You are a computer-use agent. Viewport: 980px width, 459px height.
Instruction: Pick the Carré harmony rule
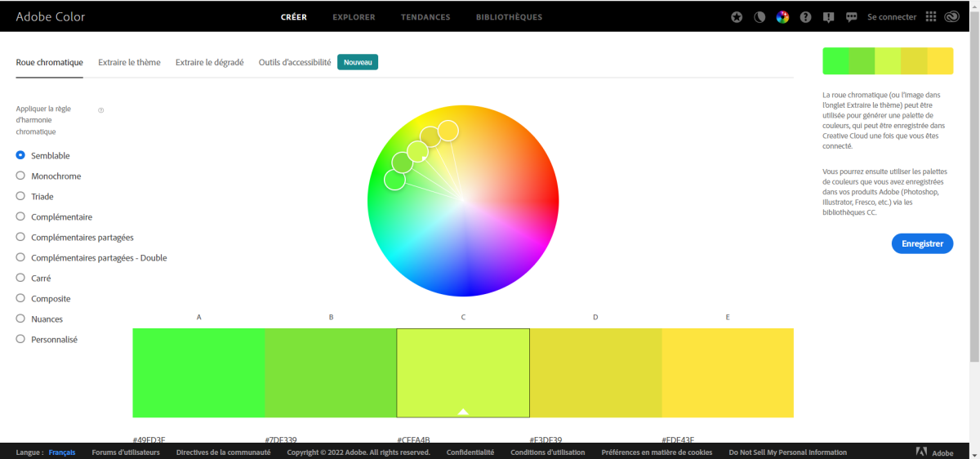tap(21, 278)
